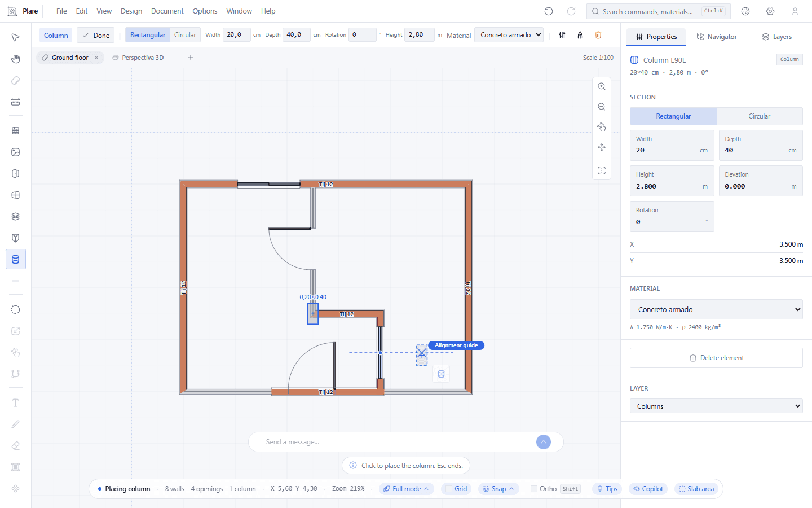Expand the Snap options
The image size is (812, 508).
tap(498, 489)
